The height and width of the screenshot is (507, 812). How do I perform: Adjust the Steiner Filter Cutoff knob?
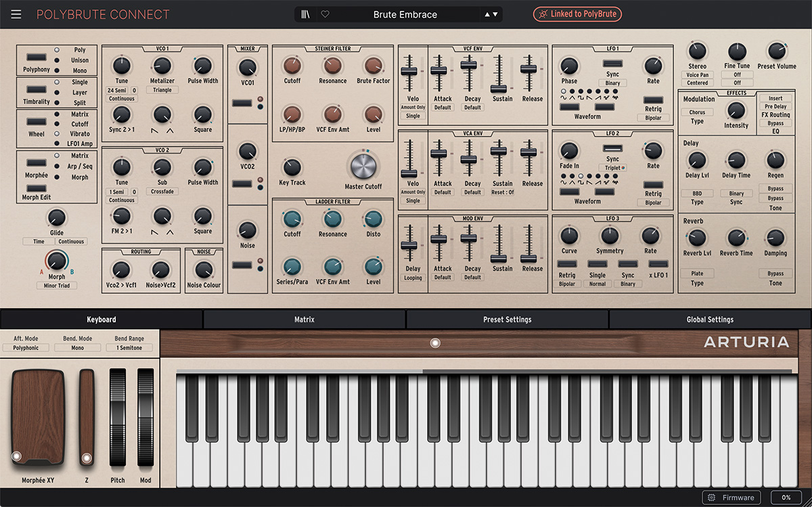(292, 66)
